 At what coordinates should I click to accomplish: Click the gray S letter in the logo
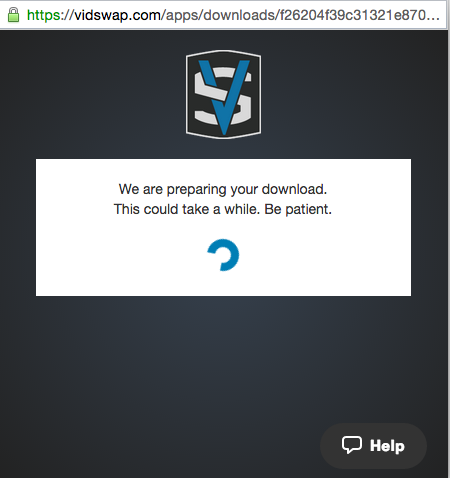coord(223,96)
